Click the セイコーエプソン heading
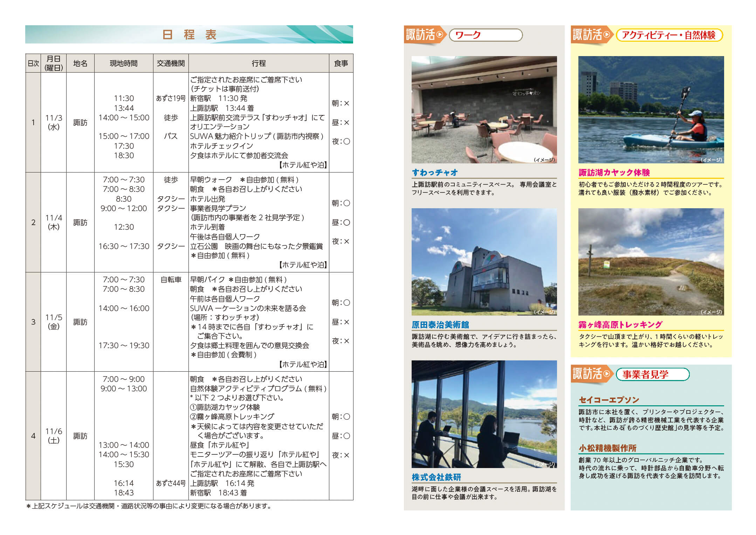This screenshot has height=535, width=756. [x=609, y=400]
